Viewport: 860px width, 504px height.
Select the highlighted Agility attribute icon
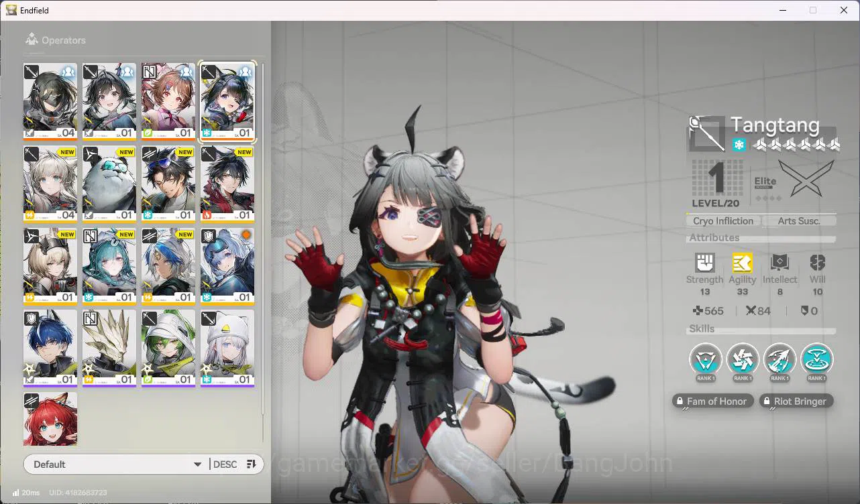pyautogui.click(x=742, y=263)
